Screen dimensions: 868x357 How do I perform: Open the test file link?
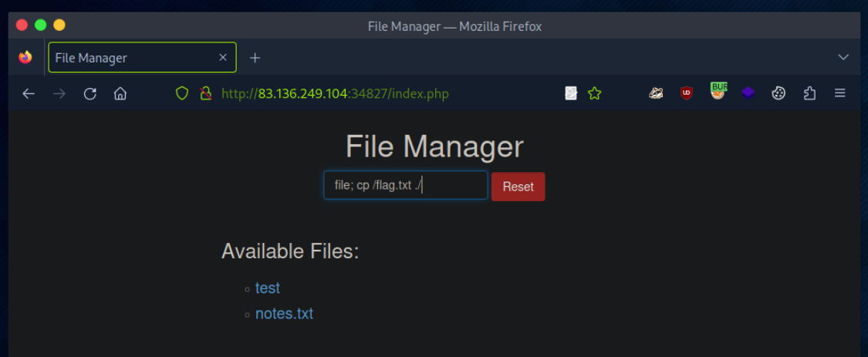(268, 288)
